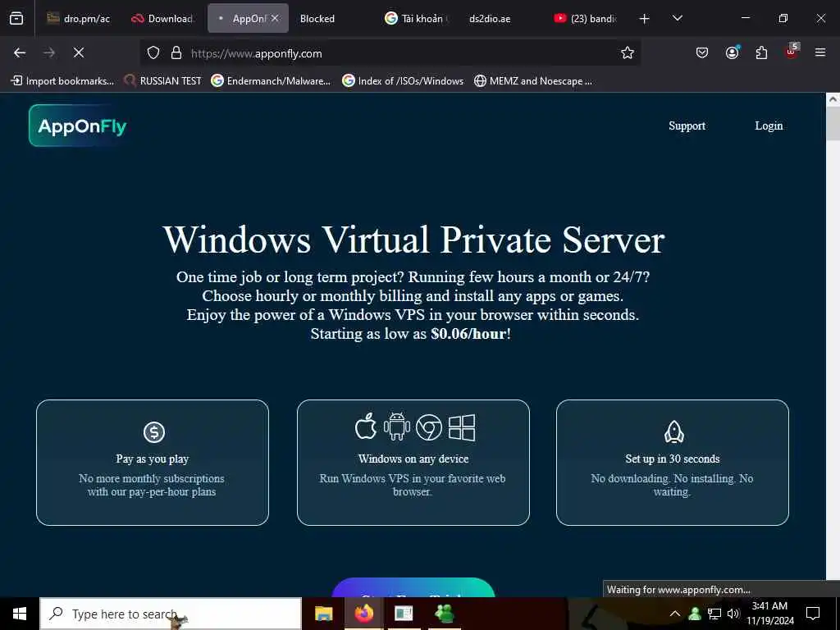Click the Pay as you play heading
Screen dimensions: 840x630
tap(152, 459)
